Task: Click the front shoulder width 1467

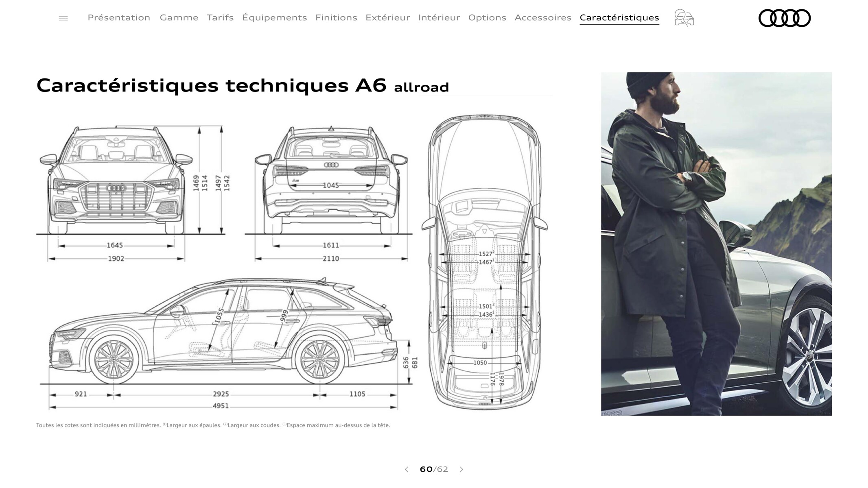Action: click(486, 262)
